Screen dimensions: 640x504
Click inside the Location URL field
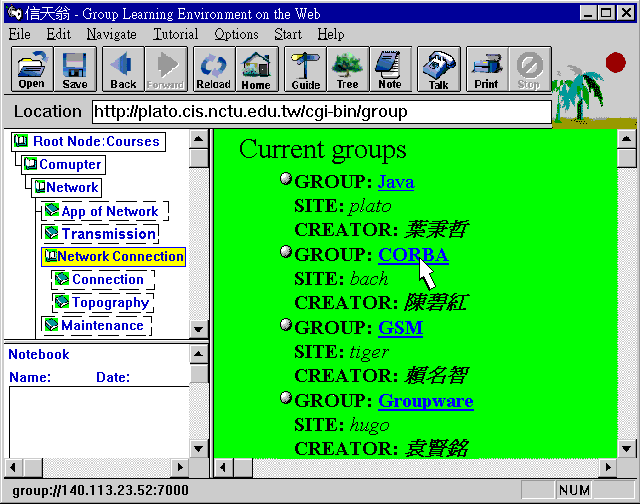coord(320,111)
